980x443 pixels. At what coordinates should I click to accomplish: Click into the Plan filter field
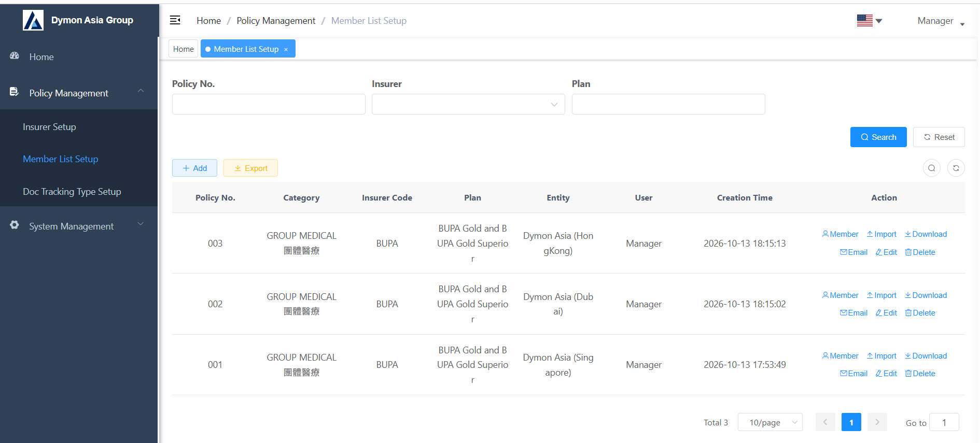(668, 104)
